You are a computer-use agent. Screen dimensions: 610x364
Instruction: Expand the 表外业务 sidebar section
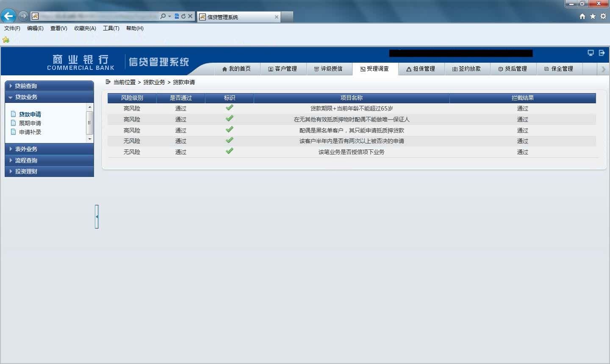click(x=49, y=149)
